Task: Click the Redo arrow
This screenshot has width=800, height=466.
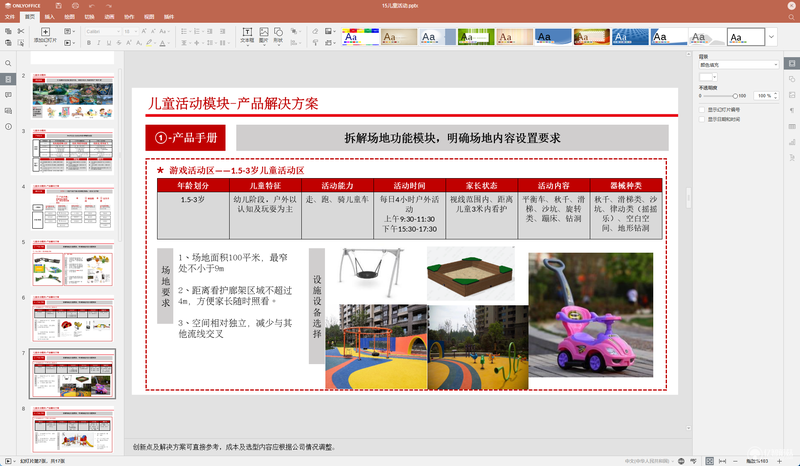Action: pyautogui.click(x=109, y=6)
